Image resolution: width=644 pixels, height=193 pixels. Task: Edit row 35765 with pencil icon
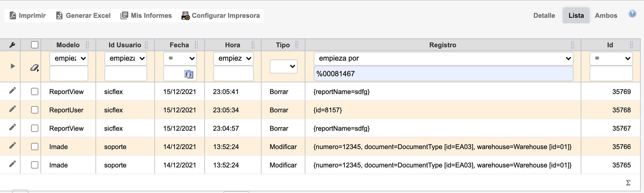[x=12, y=164]
